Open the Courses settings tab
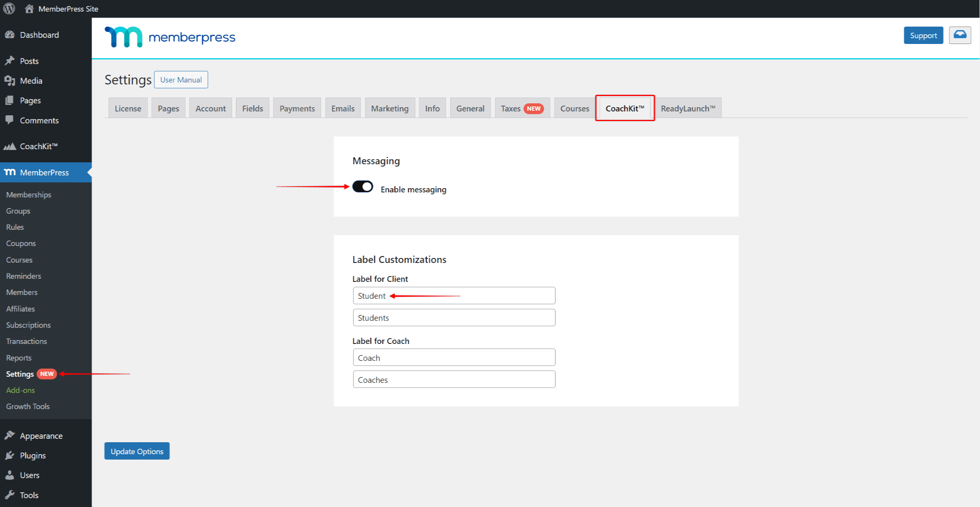Viewport: 980px width, 507px height. [x=574, y=108]
